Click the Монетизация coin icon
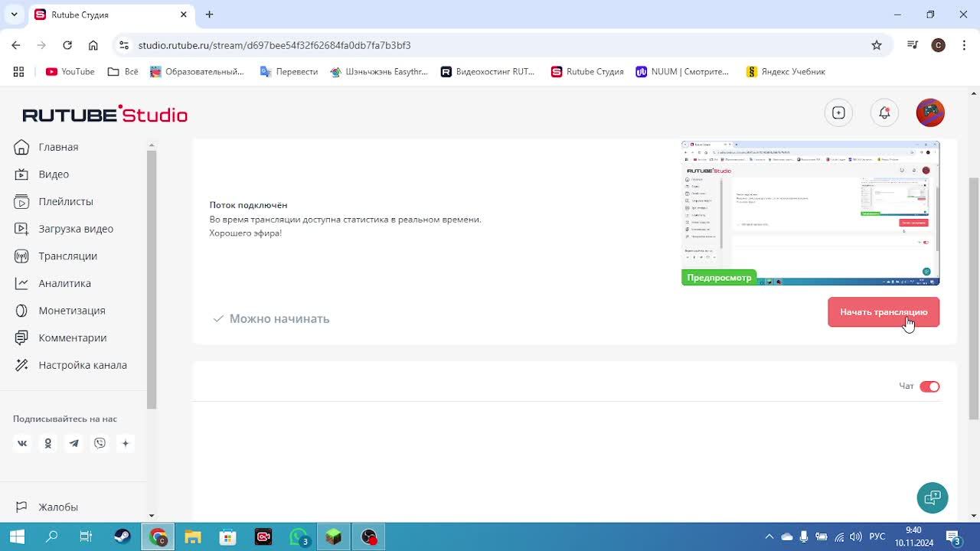The height and width of the screenshot is (551, 980). pos(22,311)
